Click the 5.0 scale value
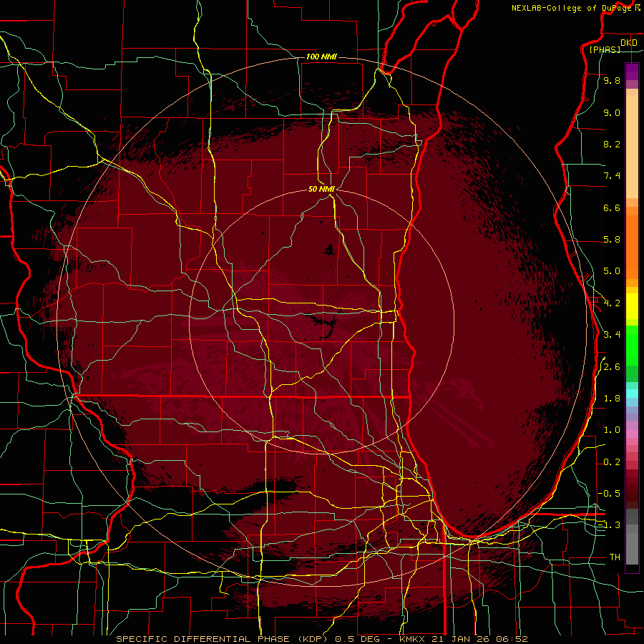 tap(612, 271)
